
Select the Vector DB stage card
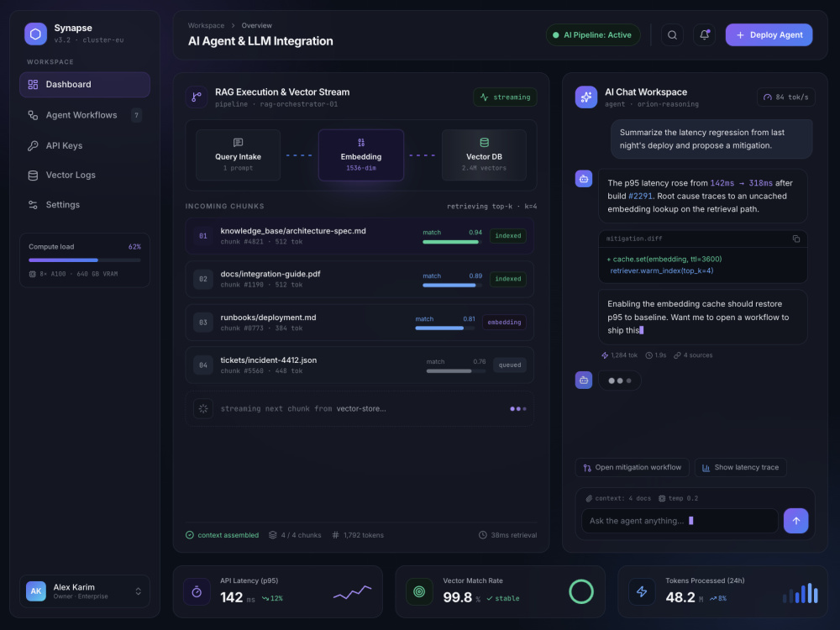coord(485,155)
